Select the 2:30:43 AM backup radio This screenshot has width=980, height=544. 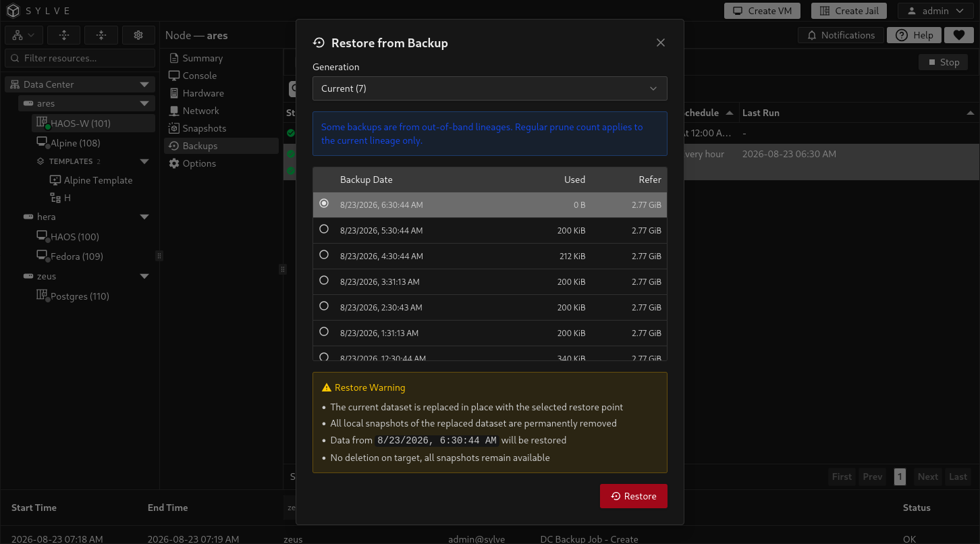324,306
